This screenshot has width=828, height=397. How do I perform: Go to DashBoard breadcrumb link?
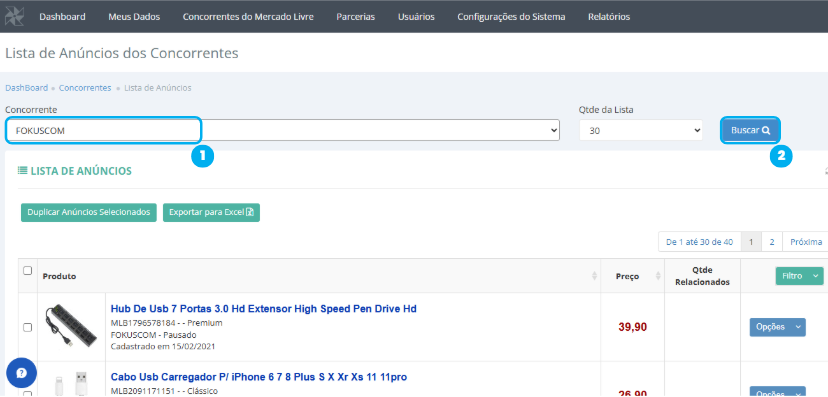(x=26, y=88)
